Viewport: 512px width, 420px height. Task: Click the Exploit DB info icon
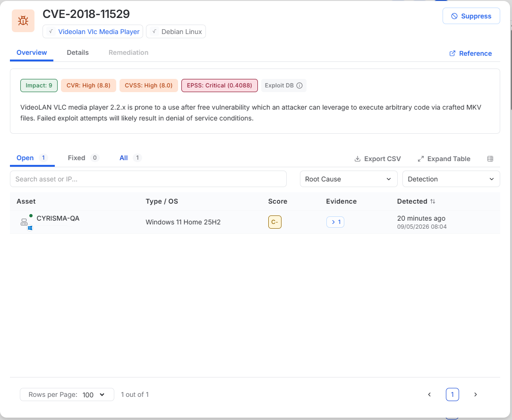click(299, 86)
